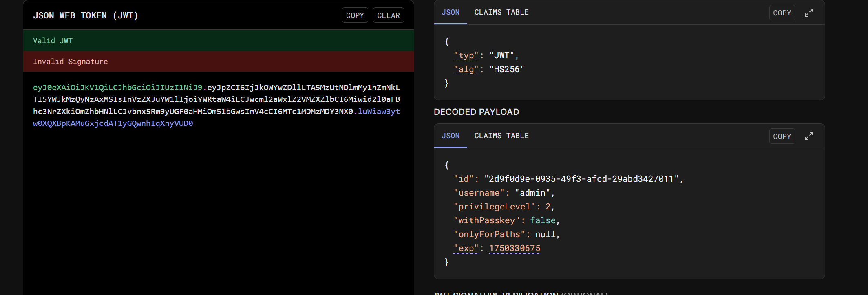Select the JSON tab in payload panel

[x=450, y=136]
